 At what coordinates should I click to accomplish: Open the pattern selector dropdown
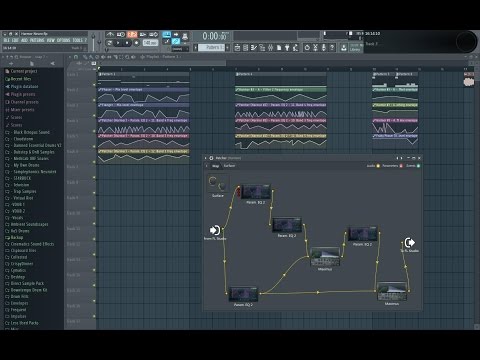[x=212, y=48]
